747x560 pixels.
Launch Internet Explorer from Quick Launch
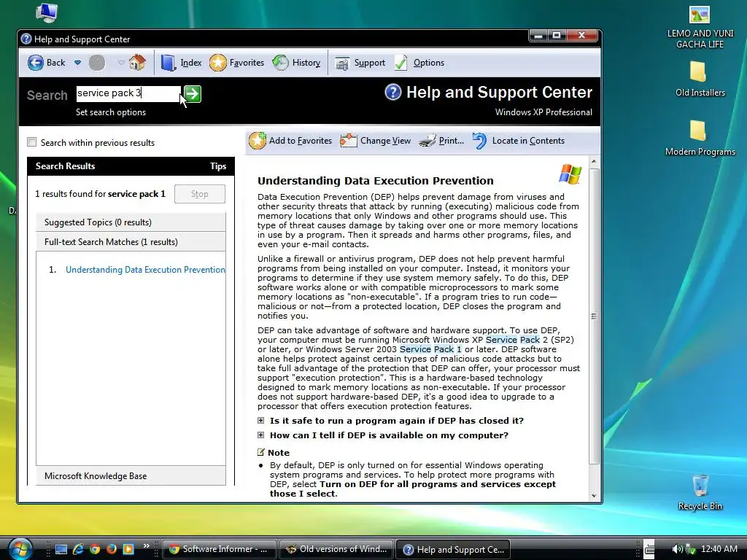pos(78,549)
